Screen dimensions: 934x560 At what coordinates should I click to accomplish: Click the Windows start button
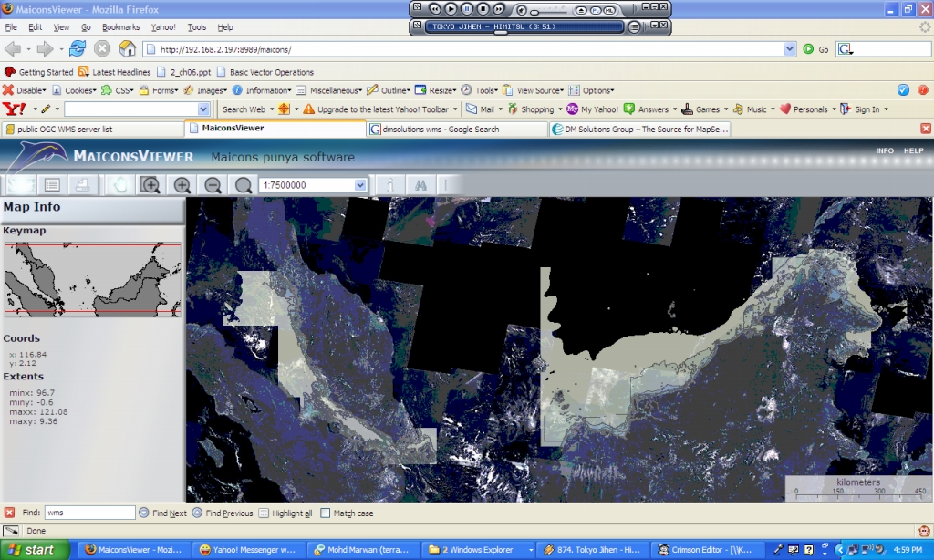tap(34, 549)
